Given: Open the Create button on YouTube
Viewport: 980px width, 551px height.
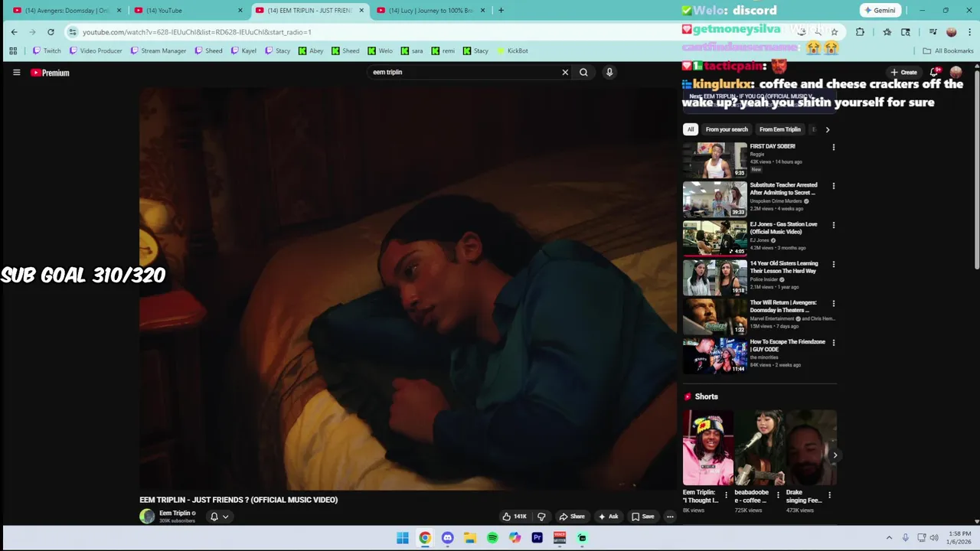Looking at the screenshot, I should 904,72.
